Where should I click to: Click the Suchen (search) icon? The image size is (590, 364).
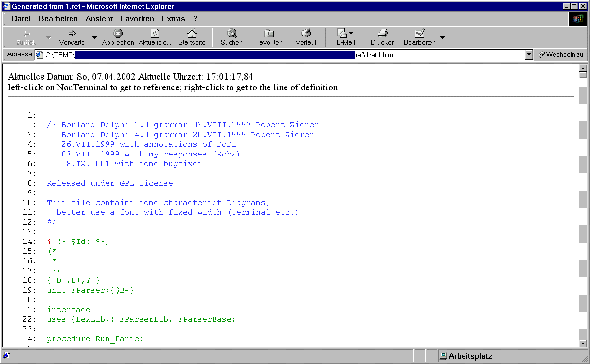(232, 34)
